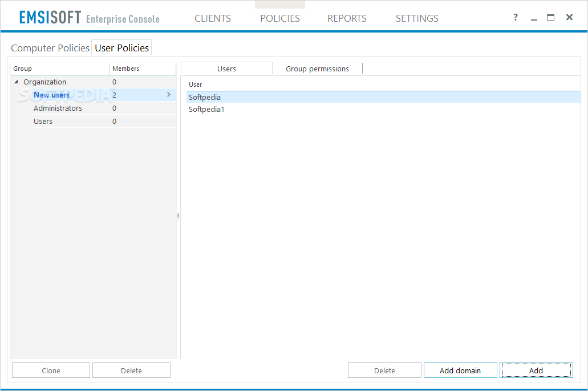Open the POLICIES menu
Image resolution: width=588 pixels, height=391 pixels.
coord(280,18)
